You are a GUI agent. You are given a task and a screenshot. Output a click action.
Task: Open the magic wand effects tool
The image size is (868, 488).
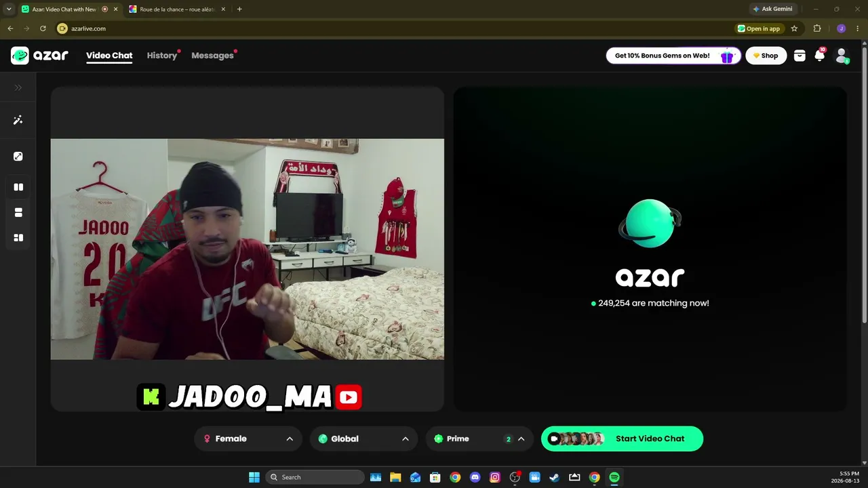point(18,120)
